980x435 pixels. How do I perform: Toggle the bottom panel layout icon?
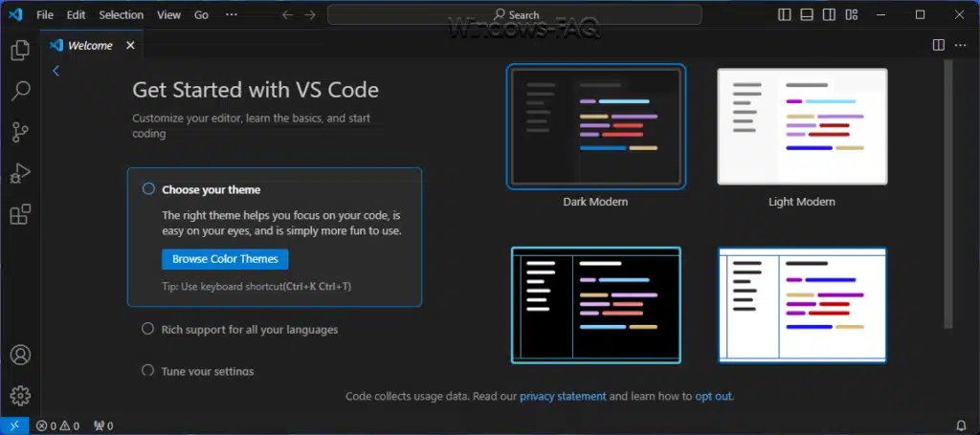pos(807,15)
